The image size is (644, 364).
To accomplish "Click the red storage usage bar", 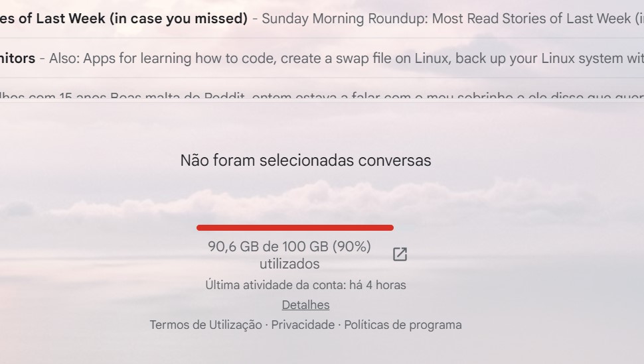I will pos(295,227).
